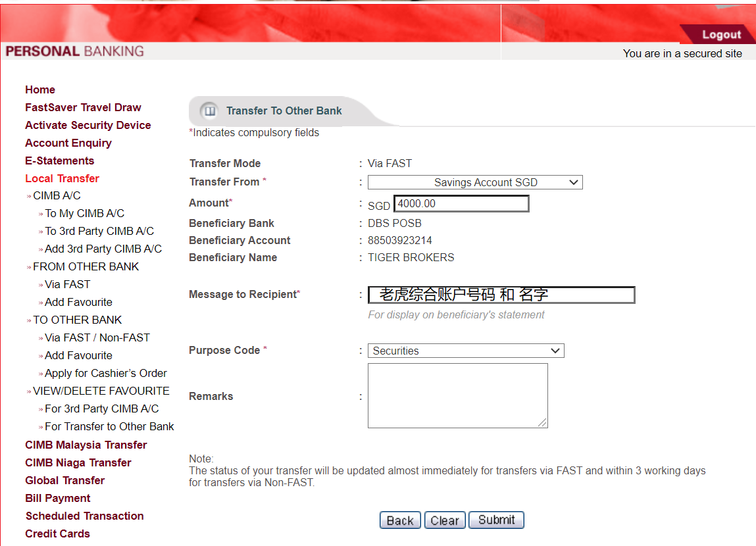Click the TIGER BROKERS beneficiary name
The width and height of the screenshot is (756, 546).
click(x=411, y=258)
